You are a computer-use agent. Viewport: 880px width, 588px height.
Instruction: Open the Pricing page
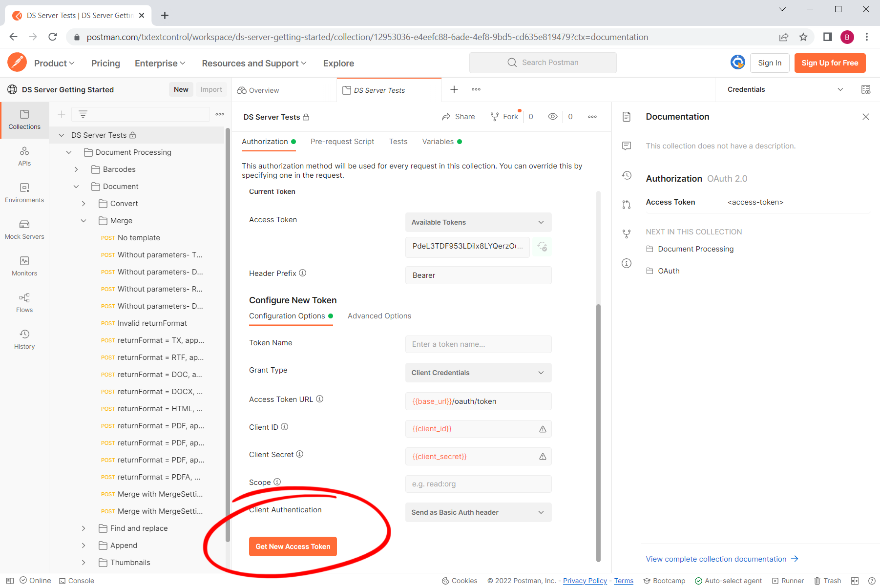pyautogui.click(x=105, y=63)
